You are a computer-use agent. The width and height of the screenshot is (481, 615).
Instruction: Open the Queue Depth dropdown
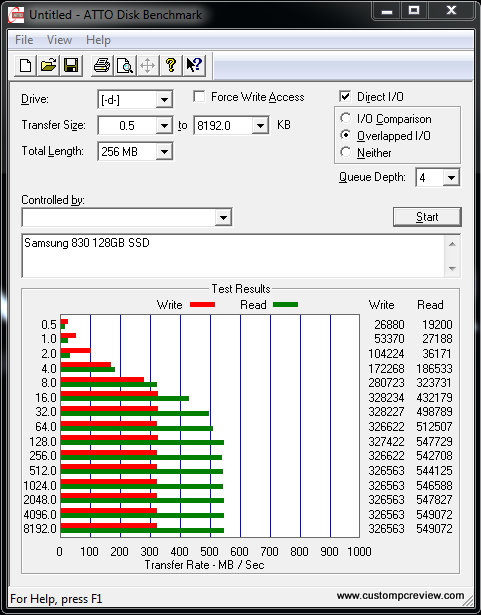(x=451, y=178)
